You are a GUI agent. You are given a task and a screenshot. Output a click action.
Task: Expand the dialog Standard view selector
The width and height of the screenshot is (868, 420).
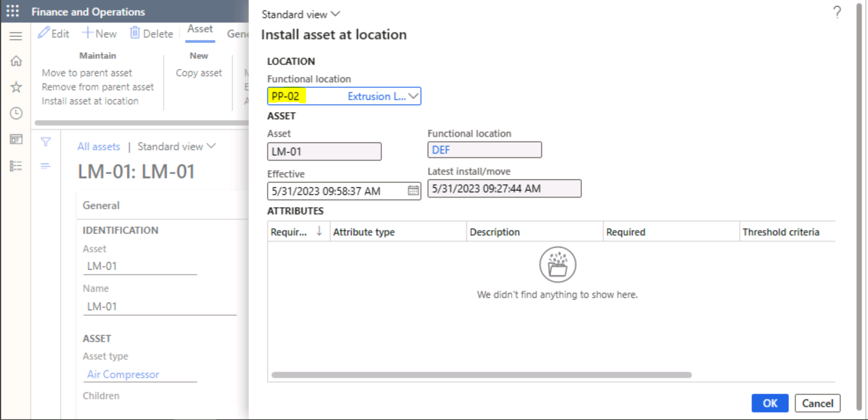coord(301,14)
